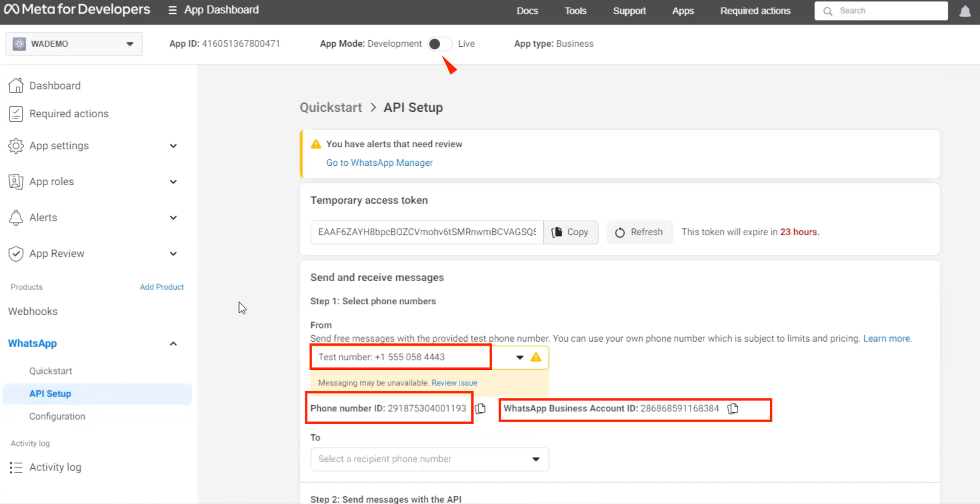Click the hamburger menu icon beside App Dashboard
Screen dimensions: 980x504
click(172, 10)
